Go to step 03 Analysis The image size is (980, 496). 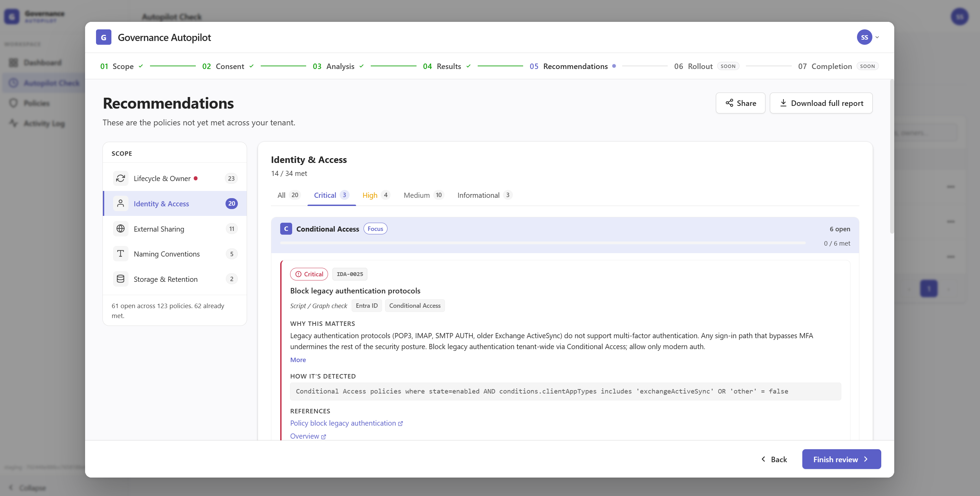(x=338, y=66)
